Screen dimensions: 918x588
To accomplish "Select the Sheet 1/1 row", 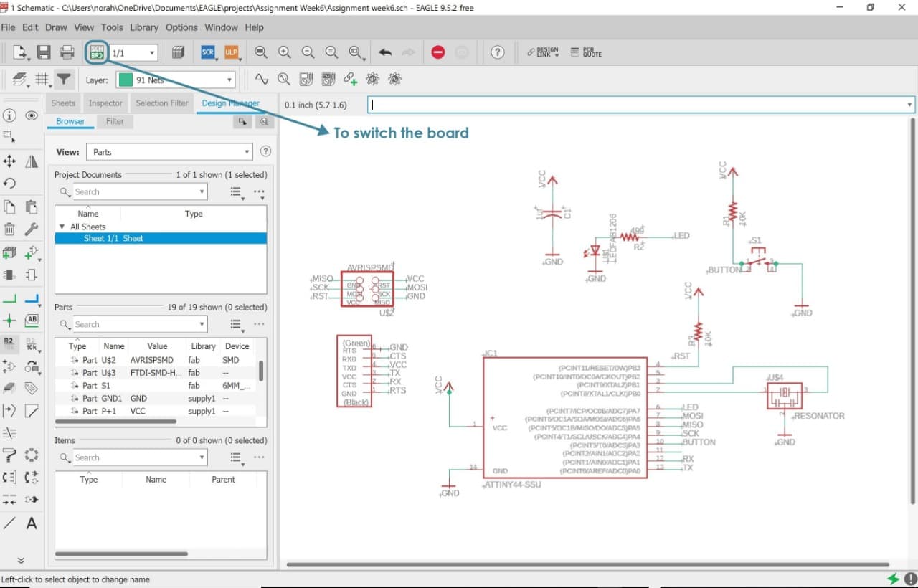I will (161, 238).
